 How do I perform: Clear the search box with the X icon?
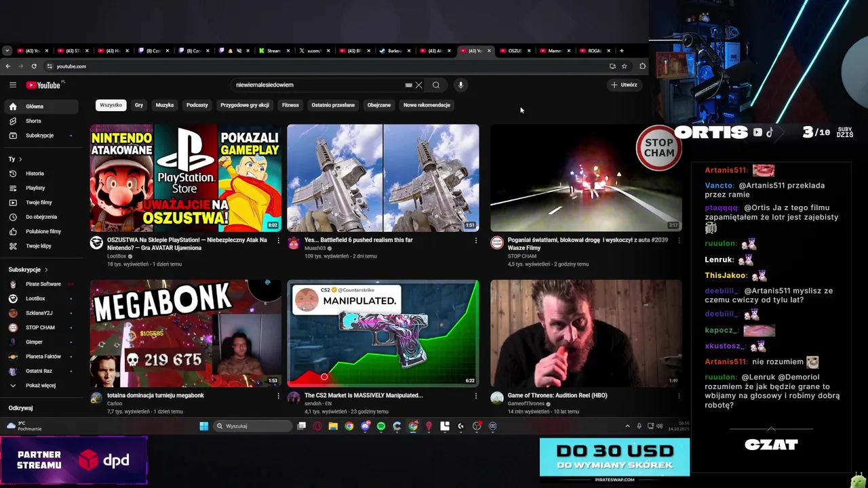click(x=418, y=85)
